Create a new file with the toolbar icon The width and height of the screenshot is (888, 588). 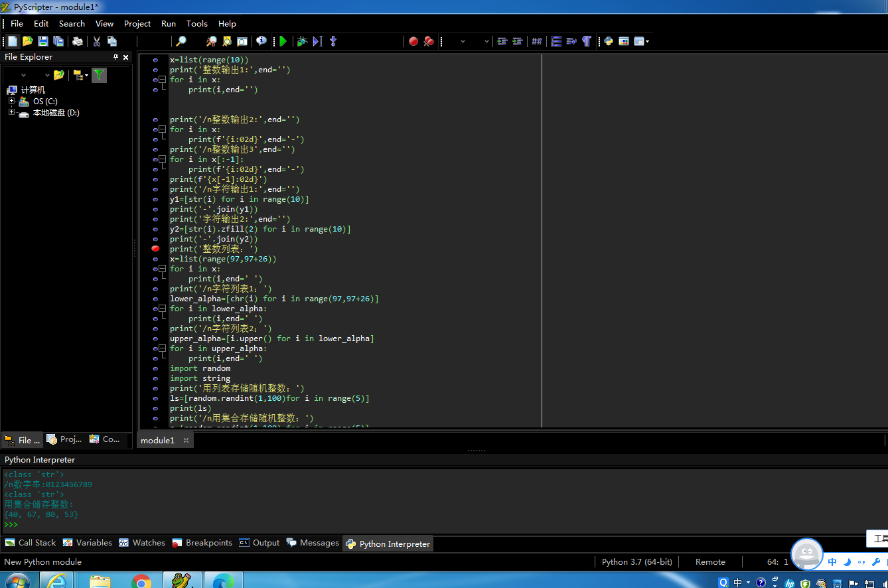click(x=13, y=41)
